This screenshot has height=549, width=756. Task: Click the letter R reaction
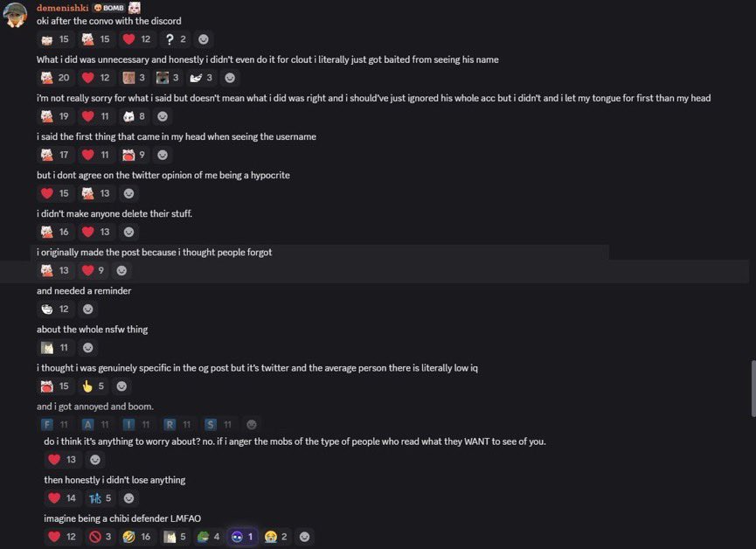pos(177,425)
